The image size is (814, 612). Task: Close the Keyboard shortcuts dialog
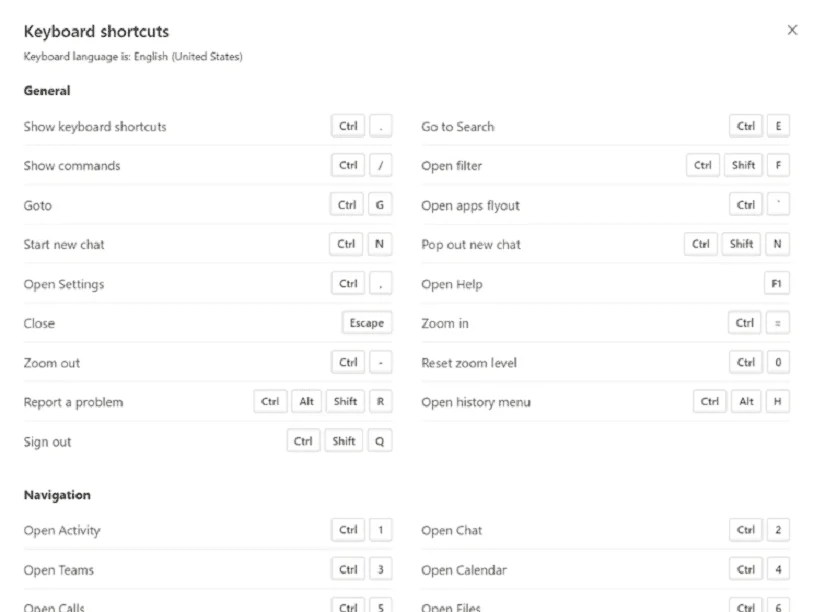[x=792, y=30]
